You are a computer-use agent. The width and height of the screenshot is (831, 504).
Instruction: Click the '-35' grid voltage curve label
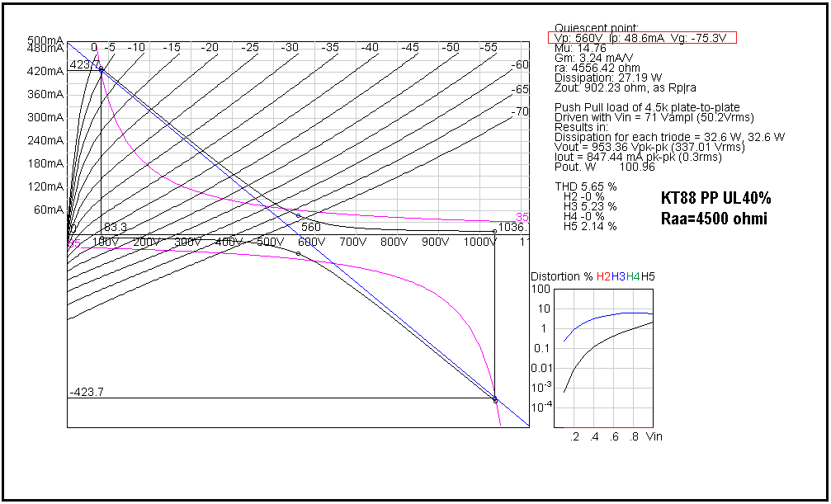pos(329,48)
